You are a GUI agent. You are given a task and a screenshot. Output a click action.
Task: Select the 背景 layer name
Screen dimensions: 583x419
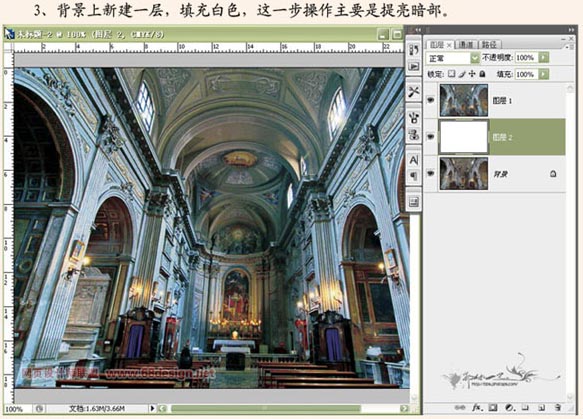(500, 174)
